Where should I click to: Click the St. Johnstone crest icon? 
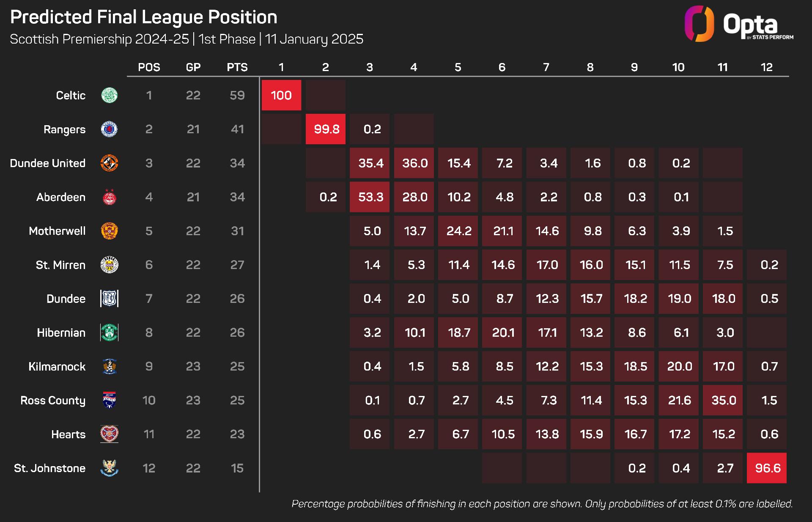point(110,468)
